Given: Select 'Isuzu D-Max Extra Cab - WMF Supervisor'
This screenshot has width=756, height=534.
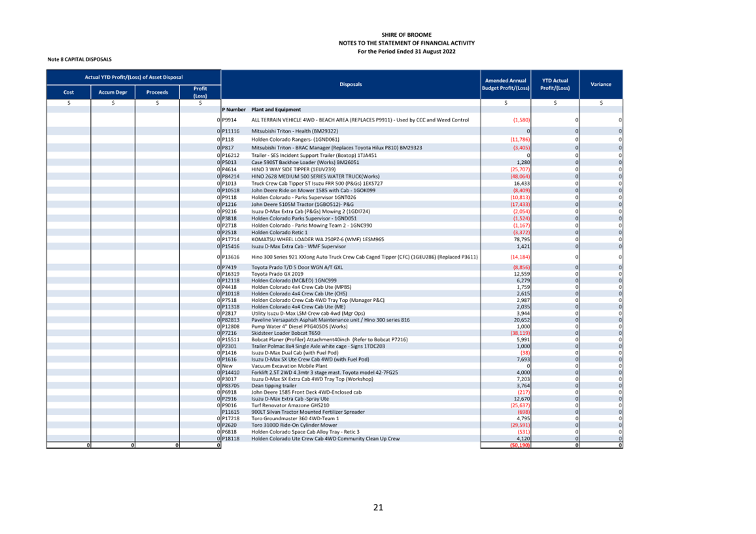Looking at the screenshot, I should (x=298, y=246).
